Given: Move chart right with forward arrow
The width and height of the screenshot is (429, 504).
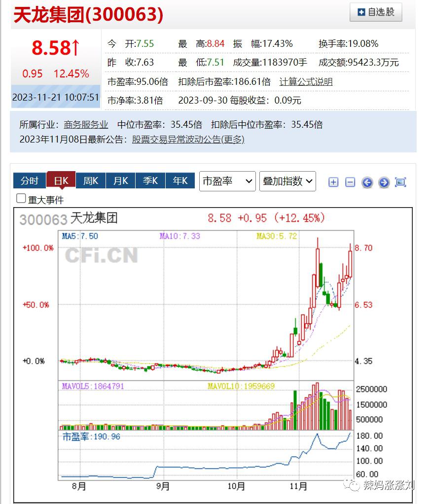Looking at the screenshot, I should (x=384, y=182).
